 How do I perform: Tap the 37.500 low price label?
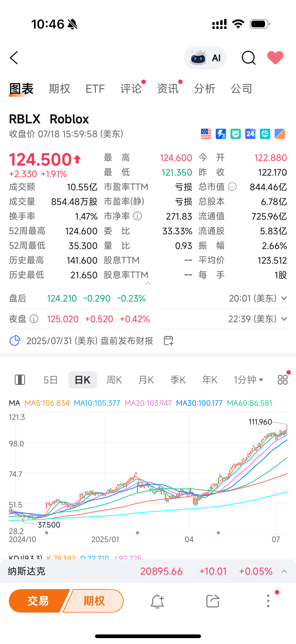[49, 525]
